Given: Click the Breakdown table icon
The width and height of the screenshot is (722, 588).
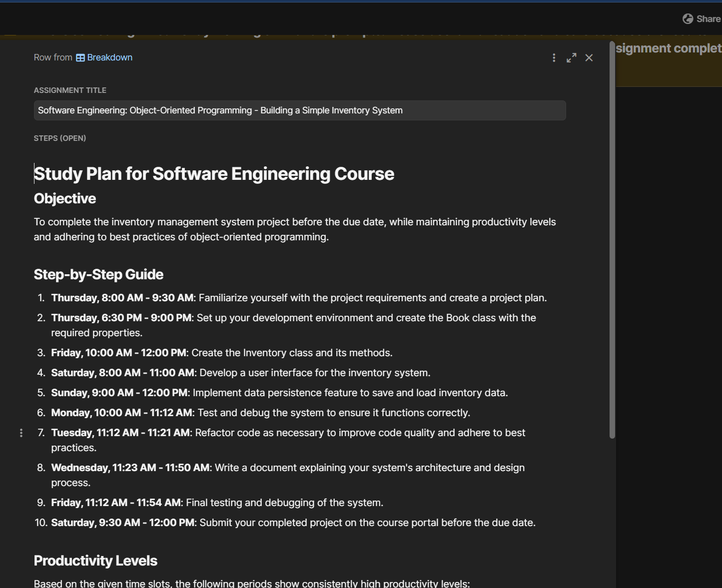Looking at the screenshot, I should click(x=80, y=58).
